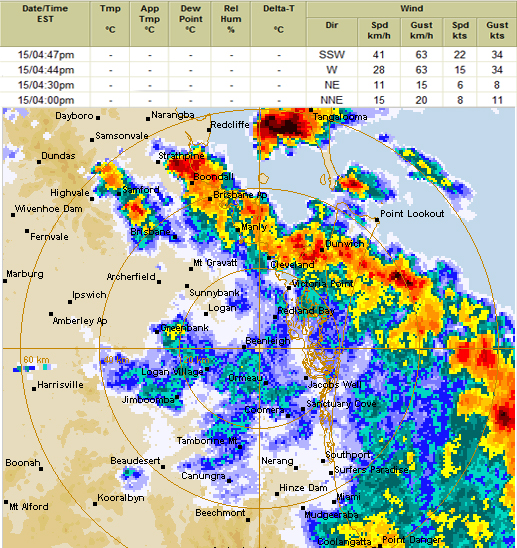Click the Amberley Ap location label
Screen dimensions: 517x548
(x=80, y=320)
